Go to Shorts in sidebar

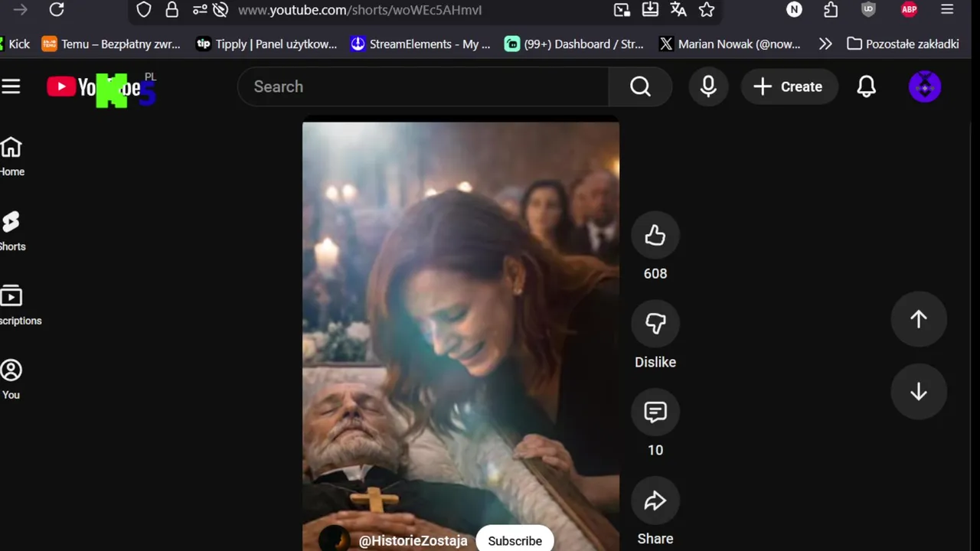pyautogui.click(x=12, y=231)
